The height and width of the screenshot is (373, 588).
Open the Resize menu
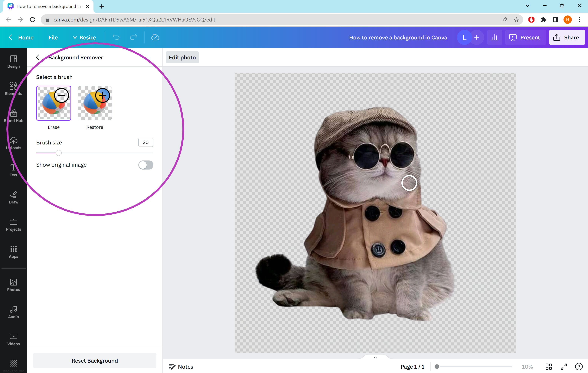(x=84, y=37)
